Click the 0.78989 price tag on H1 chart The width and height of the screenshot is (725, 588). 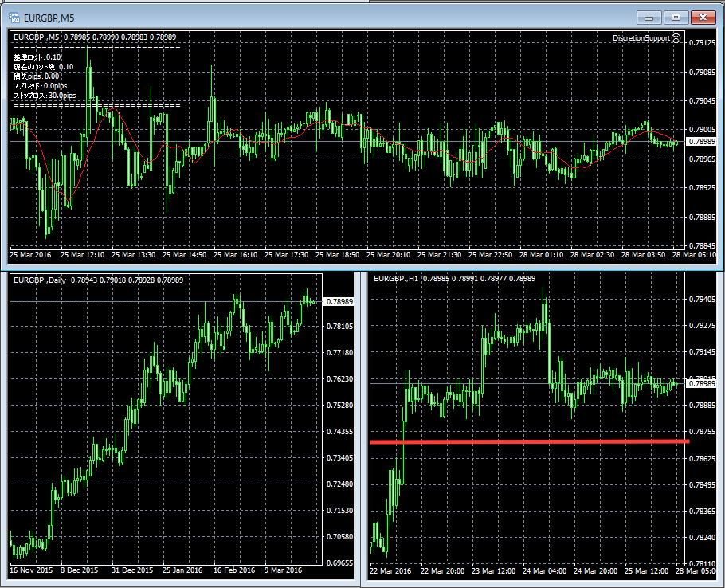(700, 384)
